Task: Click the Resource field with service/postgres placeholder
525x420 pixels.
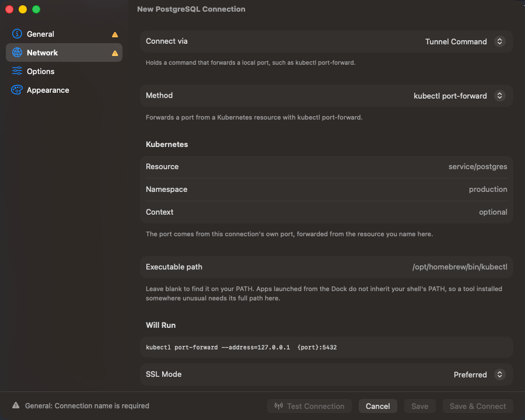Action: [x=327, y=167]
